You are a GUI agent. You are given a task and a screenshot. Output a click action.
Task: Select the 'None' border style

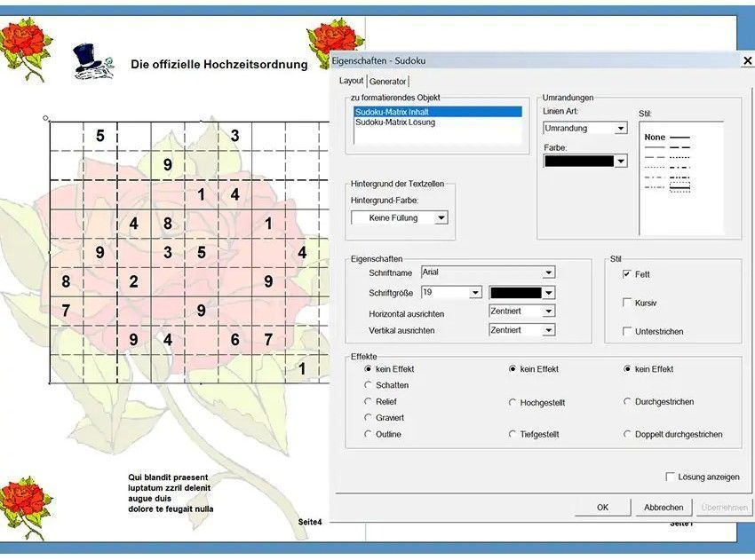(x=655, y=138)
